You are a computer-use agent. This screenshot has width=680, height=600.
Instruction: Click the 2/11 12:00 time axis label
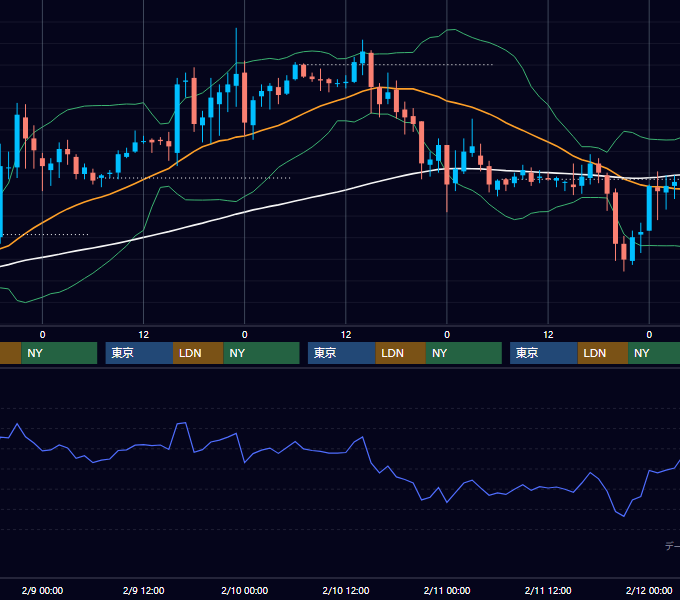click(x=548, y=590)
